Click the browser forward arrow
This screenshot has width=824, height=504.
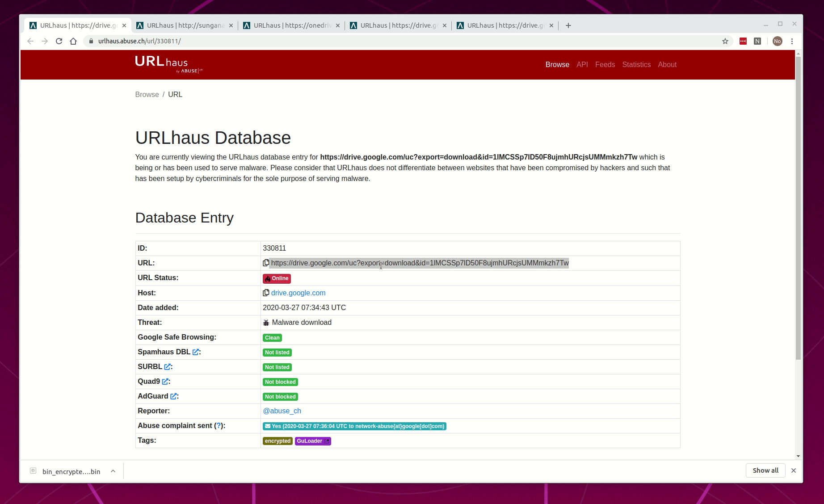point(45,41)
